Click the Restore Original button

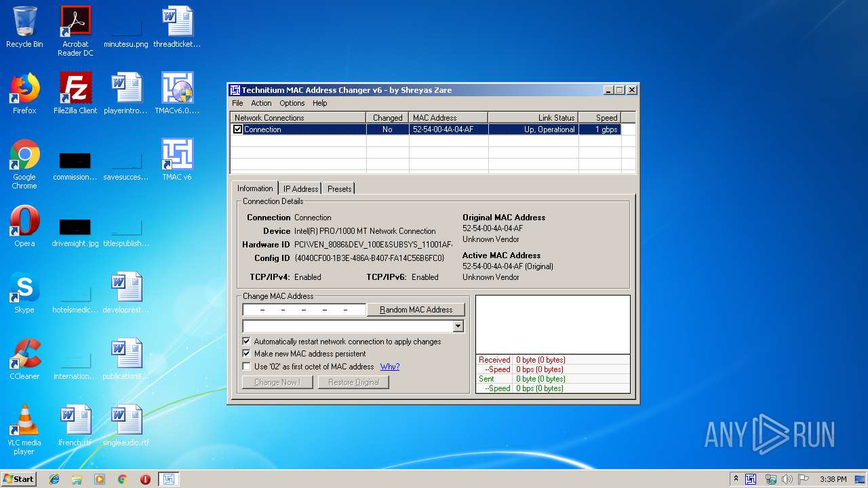click(x=354, y=382)
